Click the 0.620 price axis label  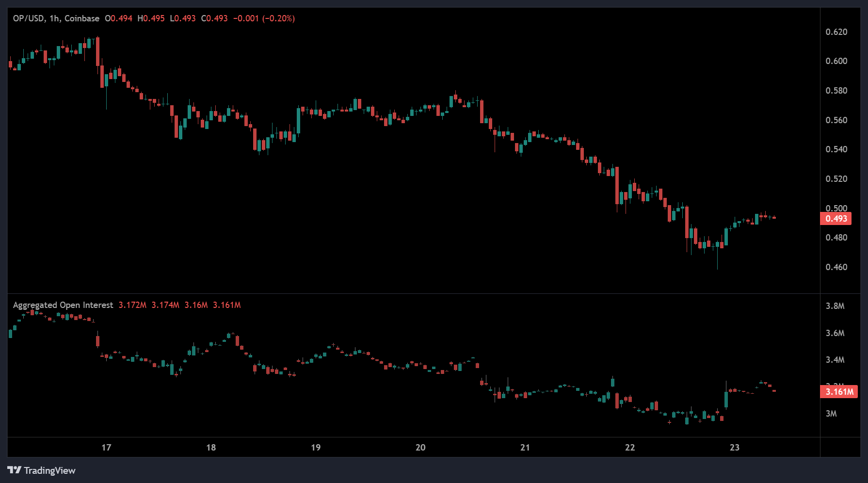point(836,32)
